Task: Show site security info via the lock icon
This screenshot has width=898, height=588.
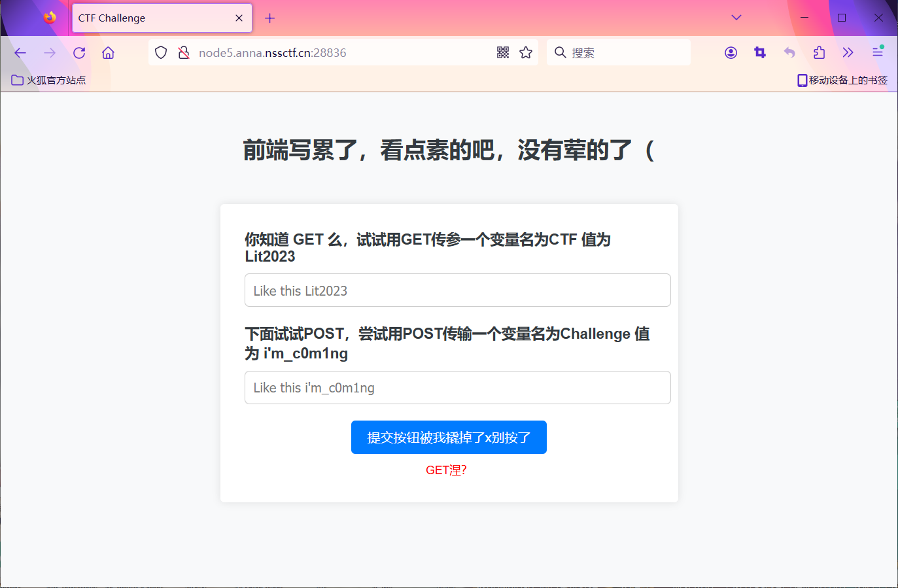Action: pos(184,53)
